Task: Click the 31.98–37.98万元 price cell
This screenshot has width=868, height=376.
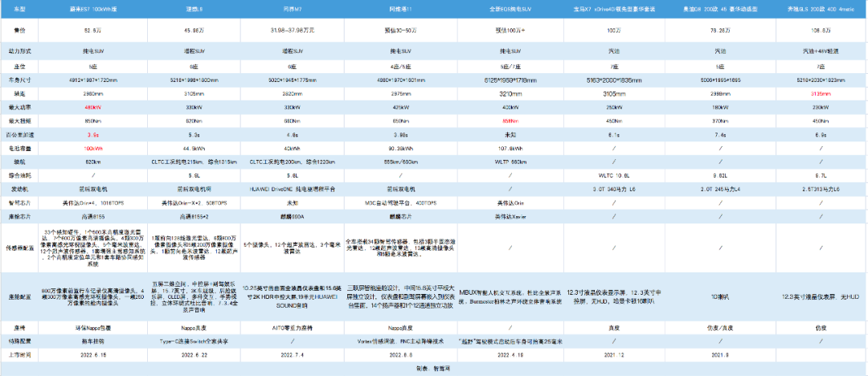Action: pos(293,29)
